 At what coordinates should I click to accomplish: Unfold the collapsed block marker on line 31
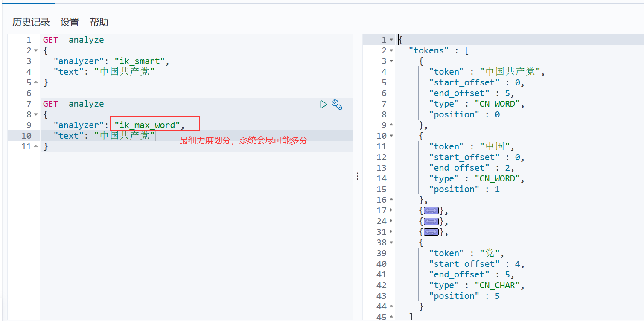(x=431, y=232)
